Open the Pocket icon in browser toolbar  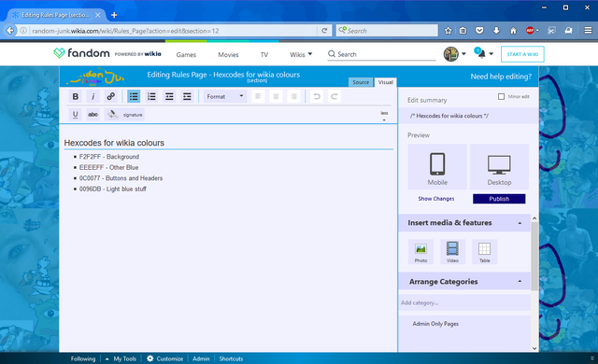click(479, 31)
